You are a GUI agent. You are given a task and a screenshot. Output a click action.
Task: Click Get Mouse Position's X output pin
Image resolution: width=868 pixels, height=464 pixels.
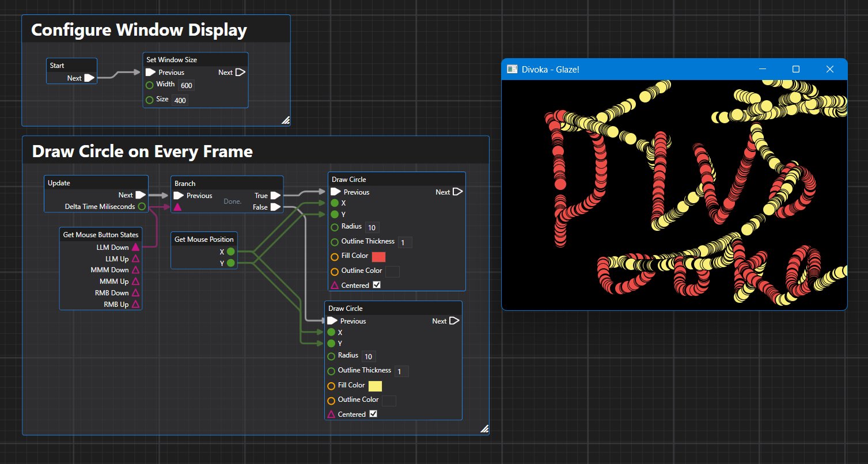(230, 252)
